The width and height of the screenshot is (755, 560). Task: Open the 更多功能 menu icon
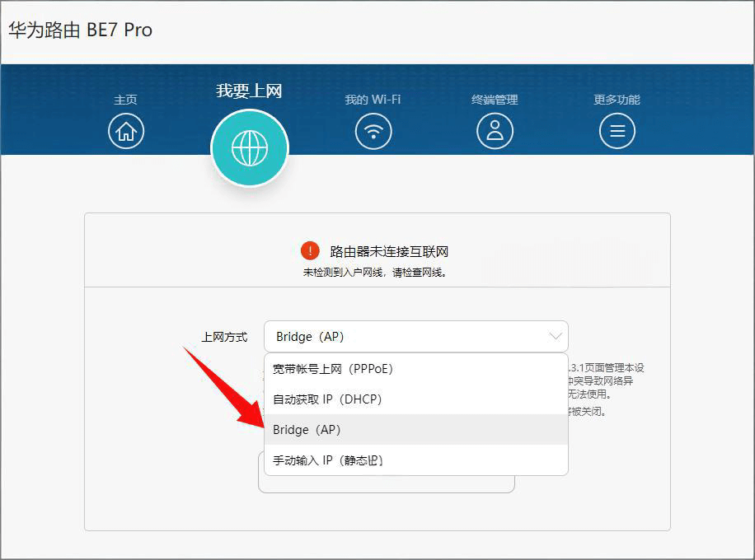pos(617,131)
